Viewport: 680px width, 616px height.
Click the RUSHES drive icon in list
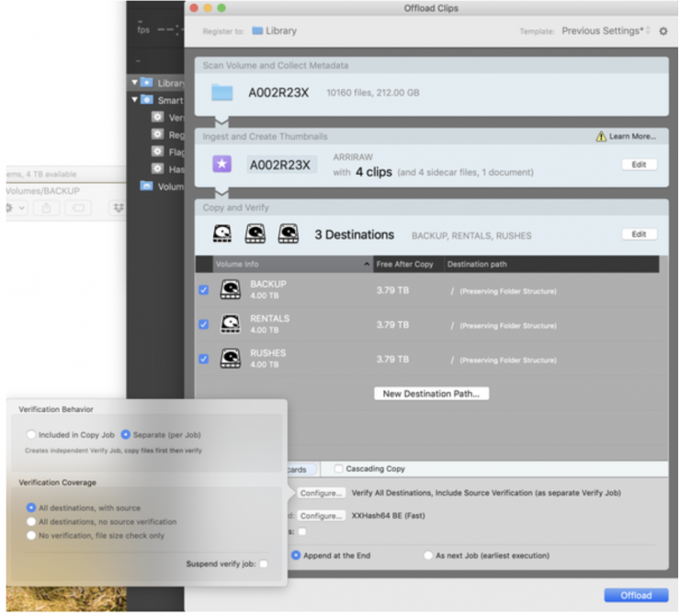[230, 359]
